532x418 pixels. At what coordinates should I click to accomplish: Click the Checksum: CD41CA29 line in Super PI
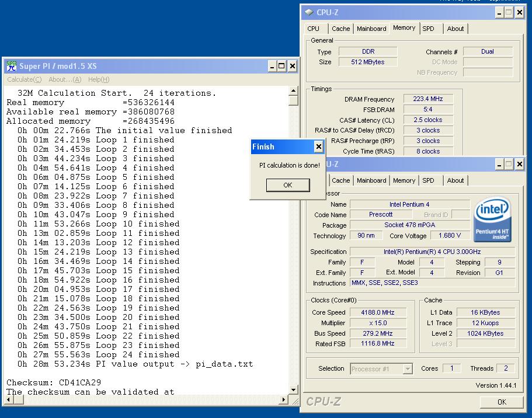click(54, 383)
